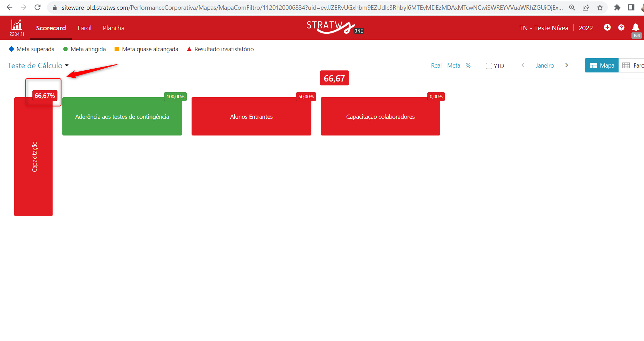Go to next month chevron
Viewport: 644px width, 341px height.
(x=567, y=65)
